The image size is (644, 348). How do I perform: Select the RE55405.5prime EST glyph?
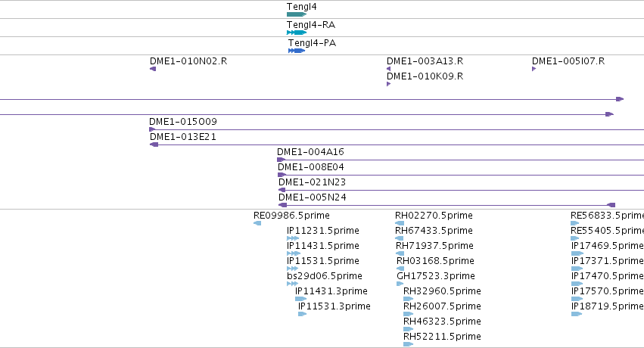[575, 238]
